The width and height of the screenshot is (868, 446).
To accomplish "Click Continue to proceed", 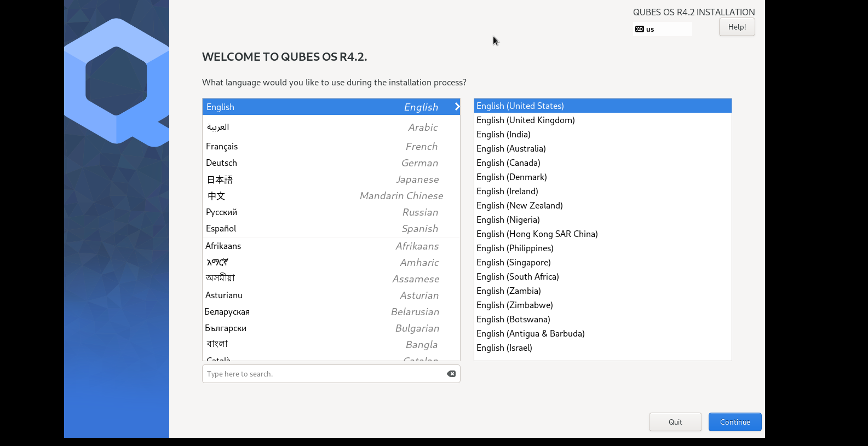I will pyautogui.click(x=735, y=422).
